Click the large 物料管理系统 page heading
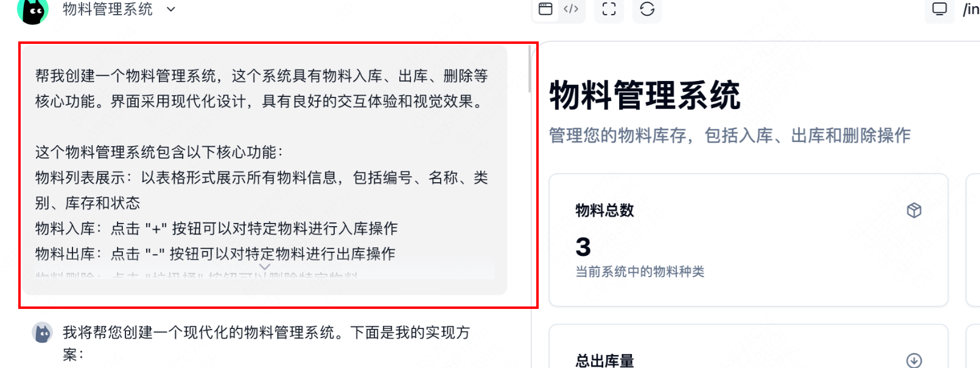Image resolution: width=980 pixels, height=368 pixels. click(x=645, y=96)
